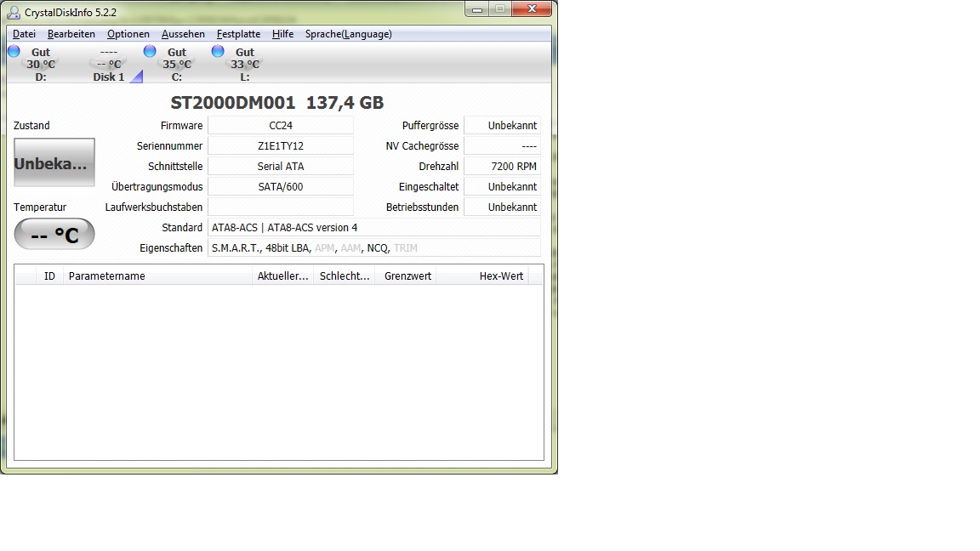
Task: Click the ID column header
Action: 49,276
